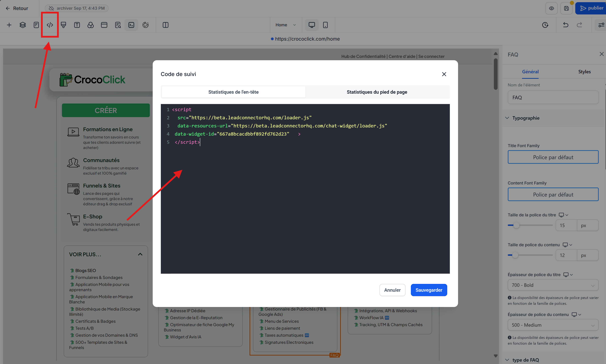Open the Home page dropdown
This screenshot has width=606, height=364.
tap(286, 25)
